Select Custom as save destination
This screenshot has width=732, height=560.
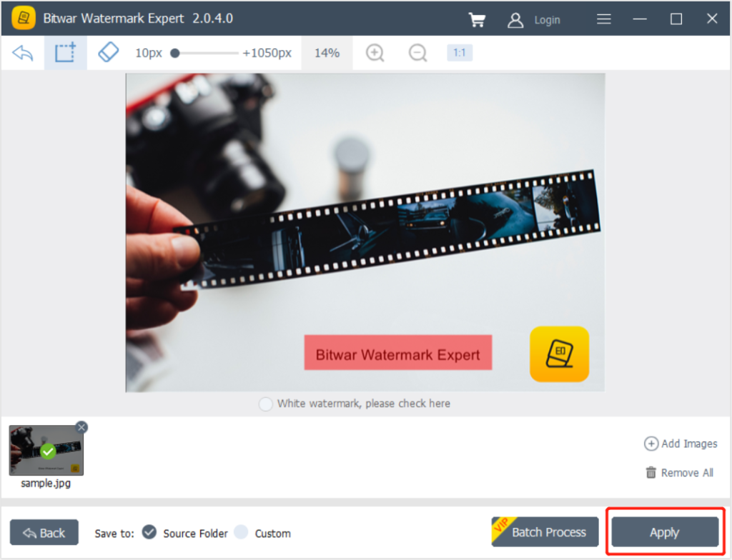pyautogui.click(x=241, y=533)
